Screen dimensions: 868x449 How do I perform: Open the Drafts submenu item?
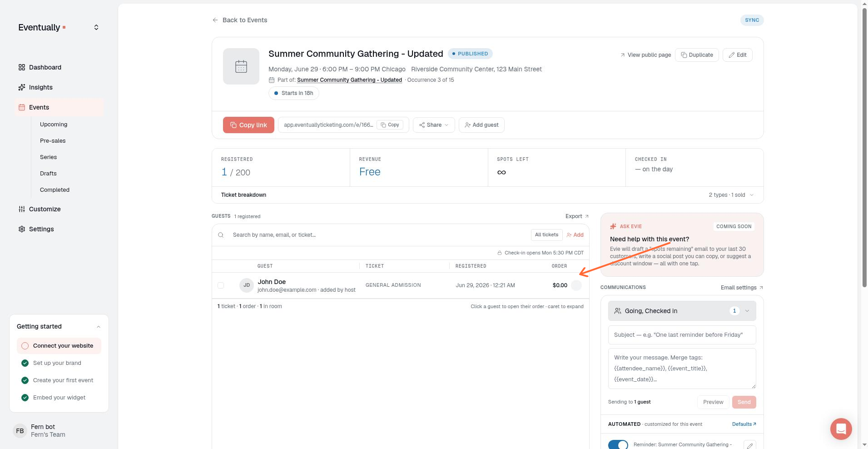(x=48, y=174)
